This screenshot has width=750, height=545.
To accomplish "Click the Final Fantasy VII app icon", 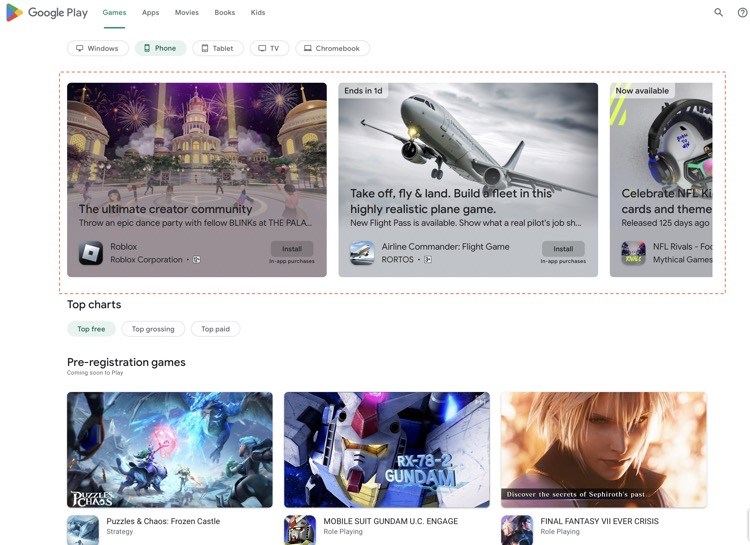I will [x=517, y=530].
